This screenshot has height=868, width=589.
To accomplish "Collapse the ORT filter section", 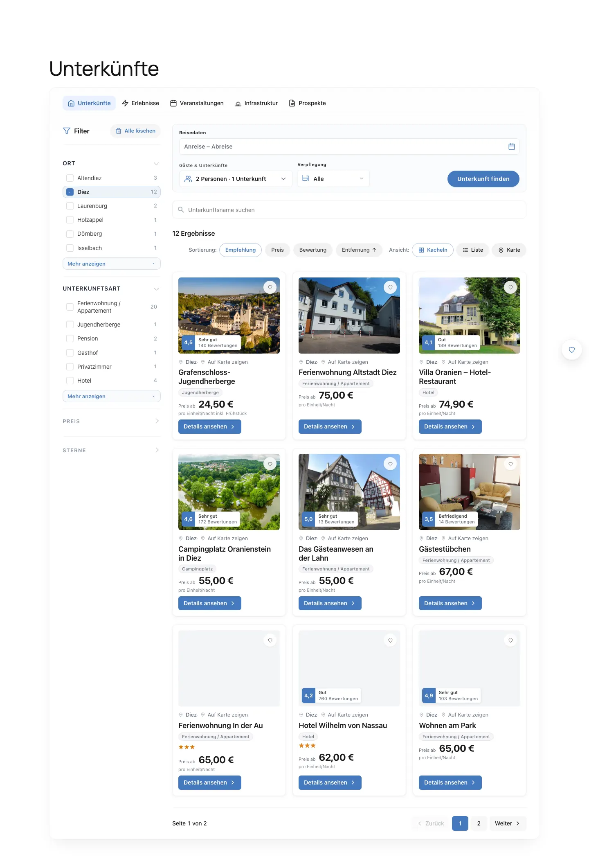I will [x=156, y=164].
